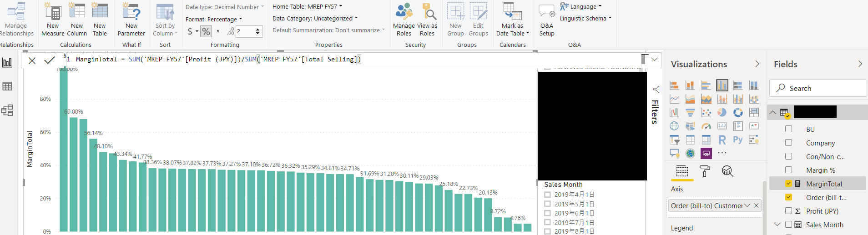
Task: Select the PowerApps purple visual
Action: click(706, 153)
